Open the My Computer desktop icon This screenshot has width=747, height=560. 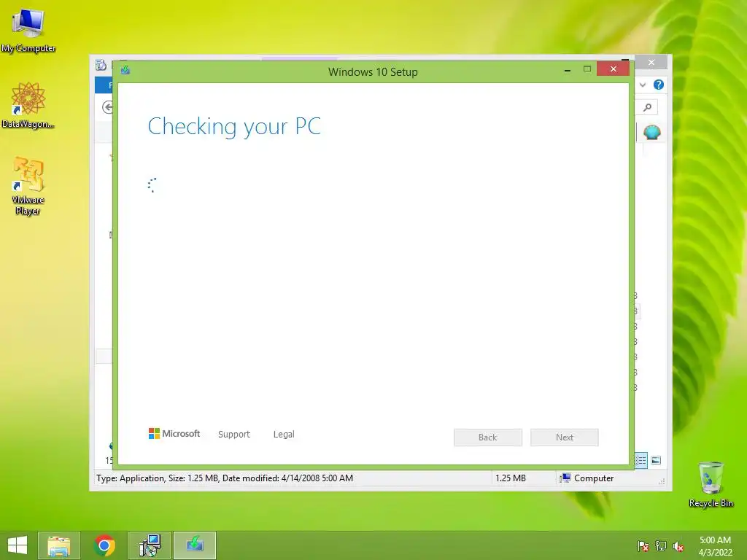(x=28, y=31)
